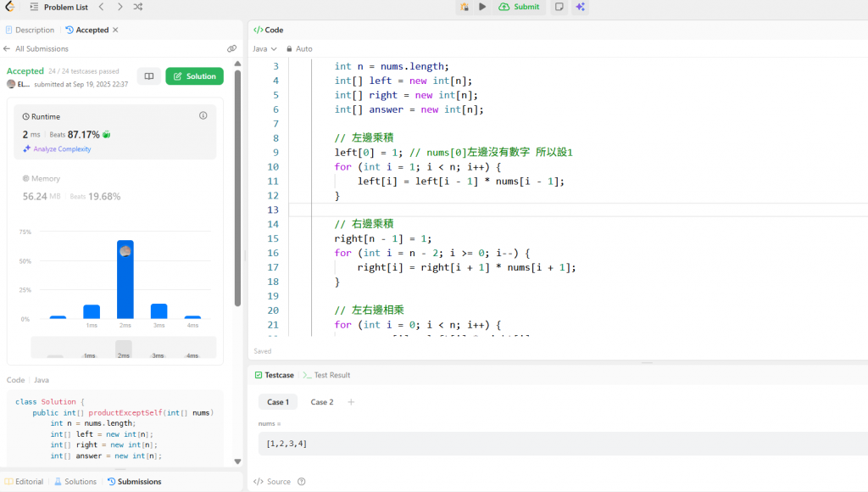The height and width of the screenshot is (492, 868).
Task: Go to previous problem arrow
Action: point(102,7)
